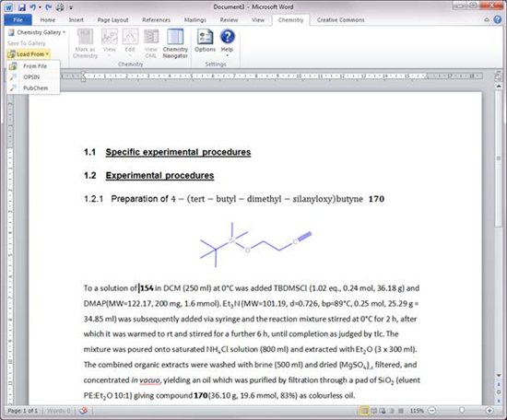The image size is (507, 420).
Task: Click Page: 1 of 1 in status bar
Action: point(23,411)
